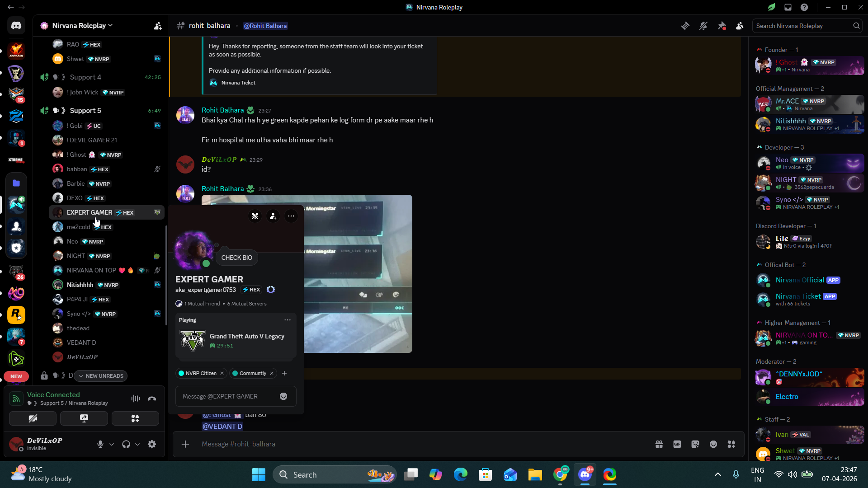
Task: Open Windows Start menu
Action: click(259, 475)
